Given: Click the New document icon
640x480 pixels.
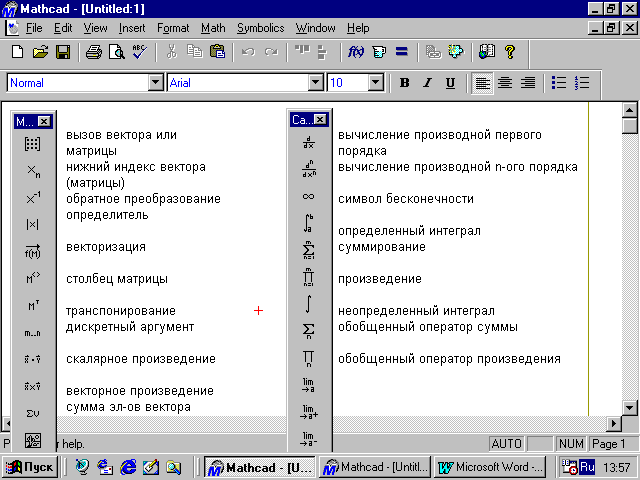Looking at the screenshot, I should [x=18, y=52].
